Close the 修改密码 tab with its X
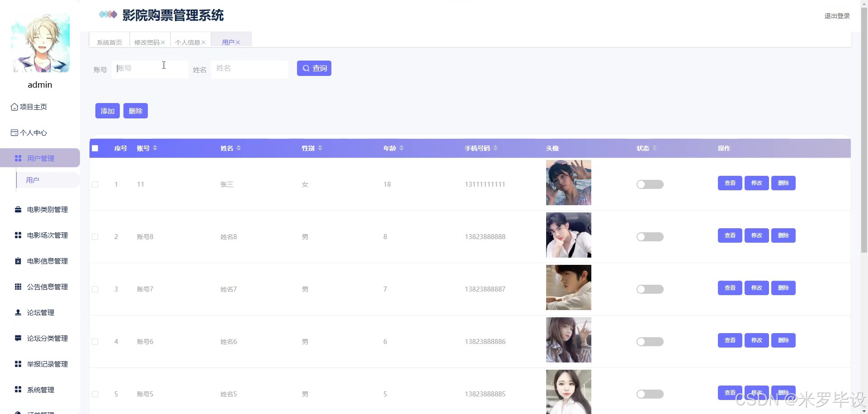The width and height of the screenshot is (868, 414). pyautogui.click(x=163, y=42)
